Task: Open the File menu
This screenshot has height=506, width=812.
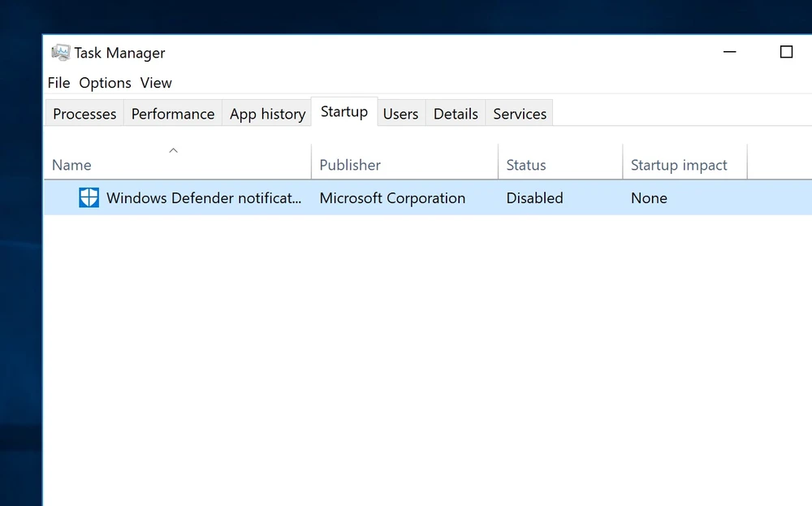Action: click(58, 83)
